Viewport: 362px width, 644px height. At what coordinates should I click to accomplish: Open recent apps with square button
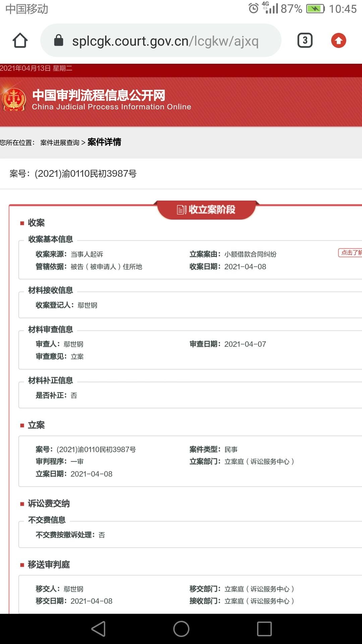264,629
